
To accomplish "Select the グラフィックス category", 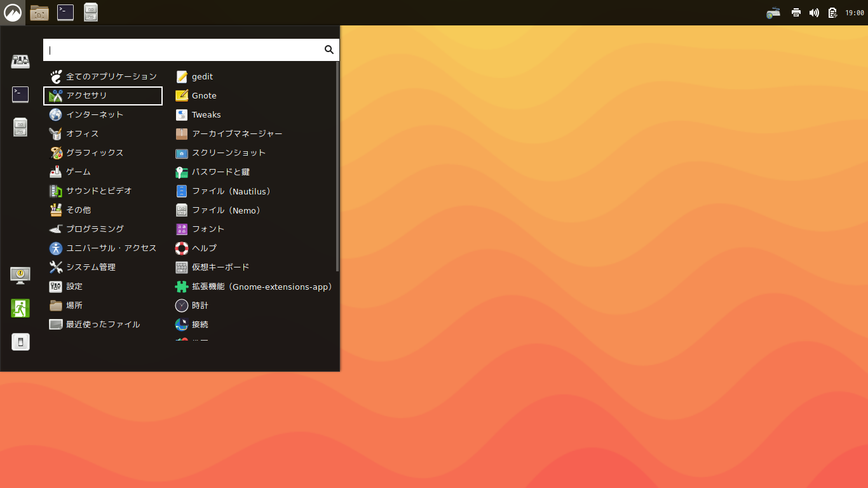I will click(x=103, y=153).
